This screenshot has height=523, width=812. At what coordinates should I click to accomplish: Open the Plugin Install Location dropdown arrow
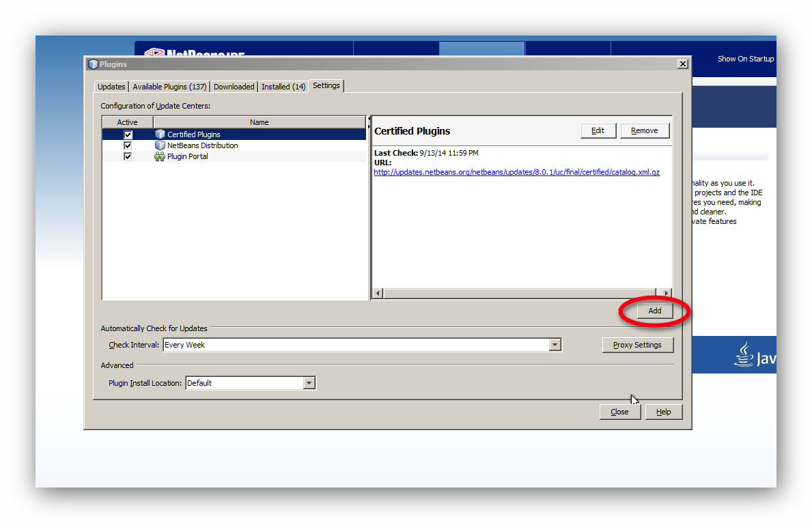click(x=309, y=383)
